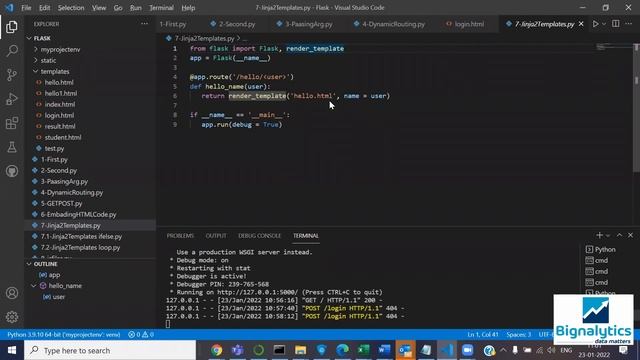Open the Help menu

[188, 8]
